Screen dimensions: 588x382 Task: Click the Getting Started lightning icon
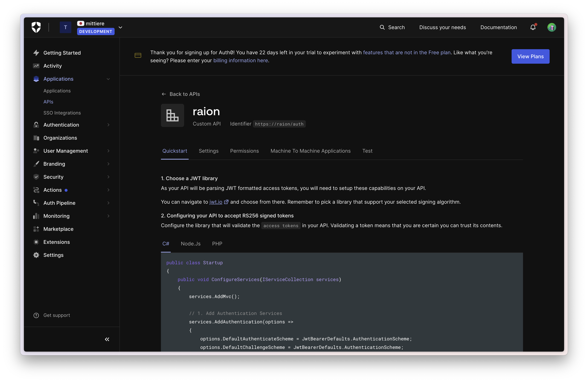point(36,53)
